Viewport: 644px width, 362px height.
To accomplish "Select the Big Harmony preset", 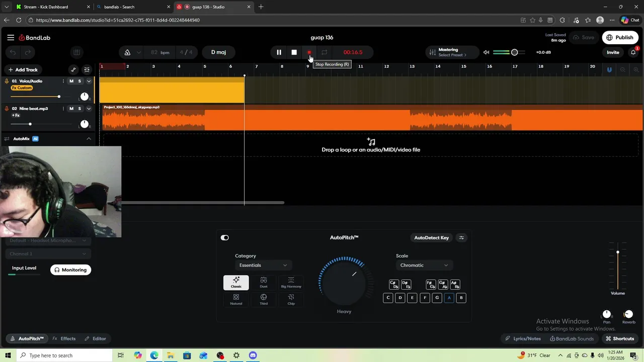I will pos(291,283).
